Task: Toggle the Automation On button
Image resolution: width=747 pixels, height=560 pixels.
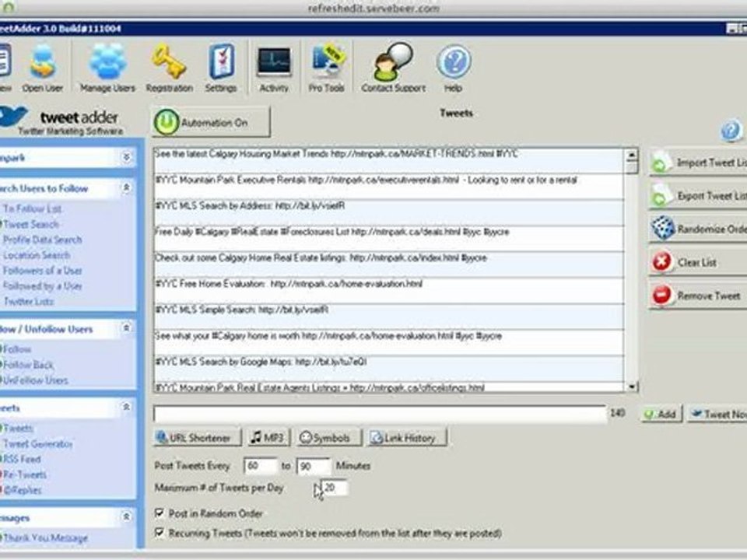Action: (x=211, y=122)
